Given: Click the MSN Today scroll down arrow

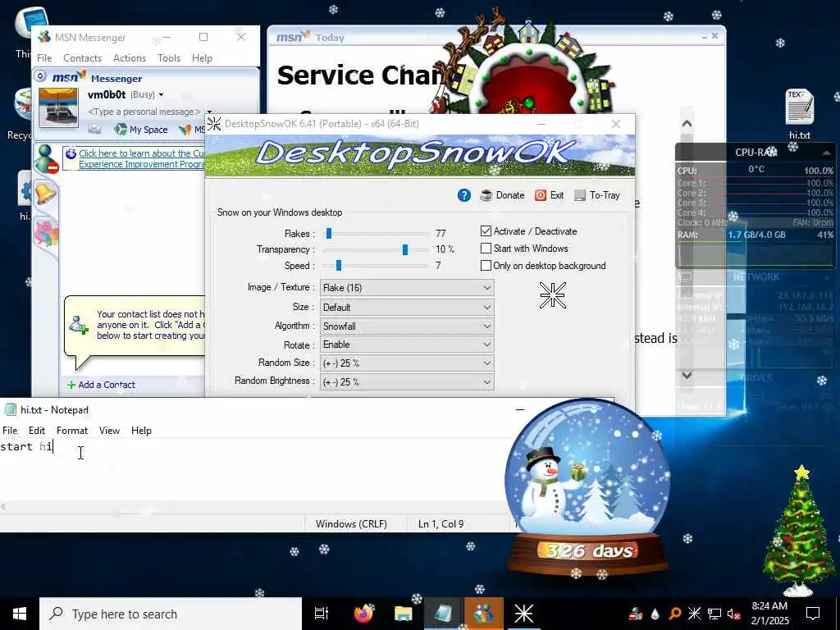Looking at the screenshot, I should (687, 375).
